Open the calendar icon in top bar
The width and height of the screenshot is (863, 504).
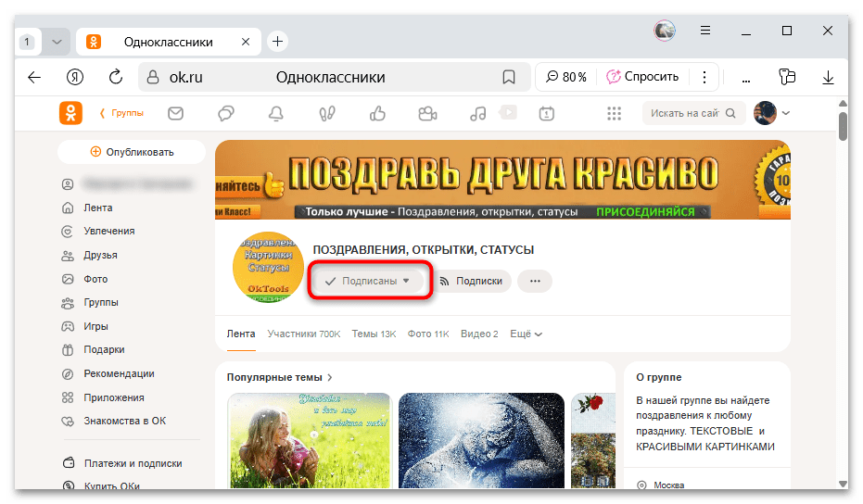[x=547, y=113]
